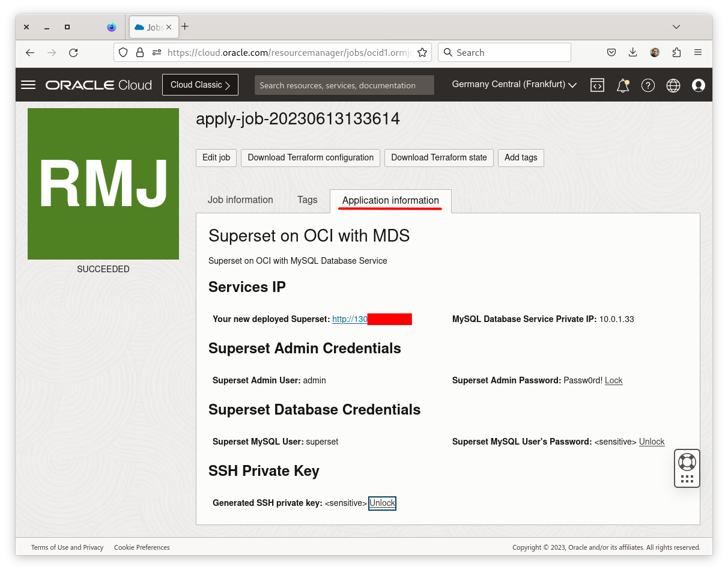Screen dimensions: 728x572
Task: Reload the current page
Action: click(73, 53)
